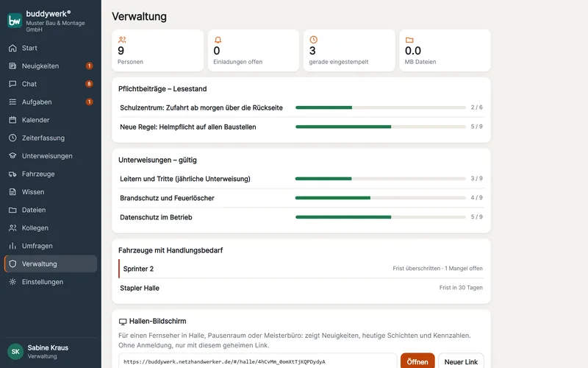The height and width of the screenshot is (368, 588).
Task: Click the Sabine Kraus user name
Action: (48, 347)
